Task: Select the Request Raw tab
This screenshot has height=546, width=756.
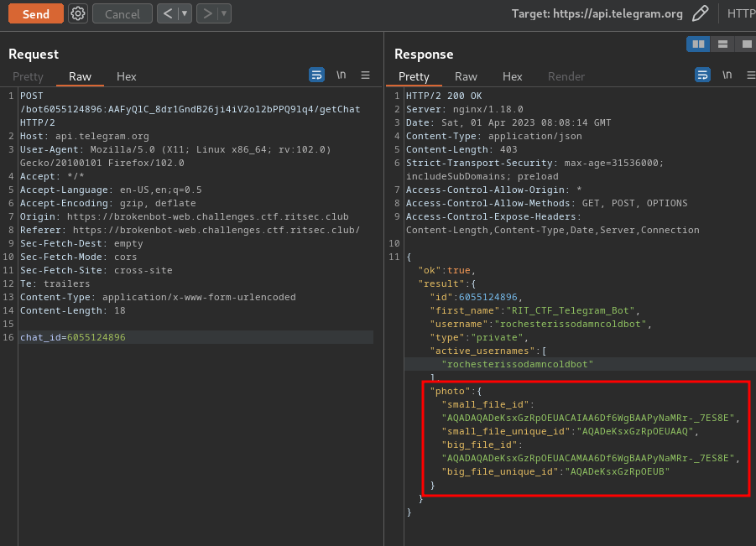Action: pyautogui.click(x=80, y=76)
